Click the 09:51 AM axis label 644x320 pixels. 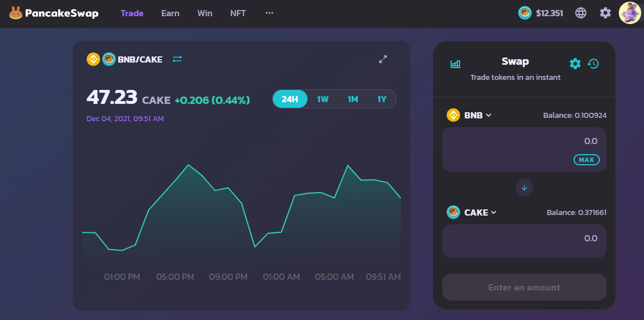pyautogui.click(x=383, y=277)
